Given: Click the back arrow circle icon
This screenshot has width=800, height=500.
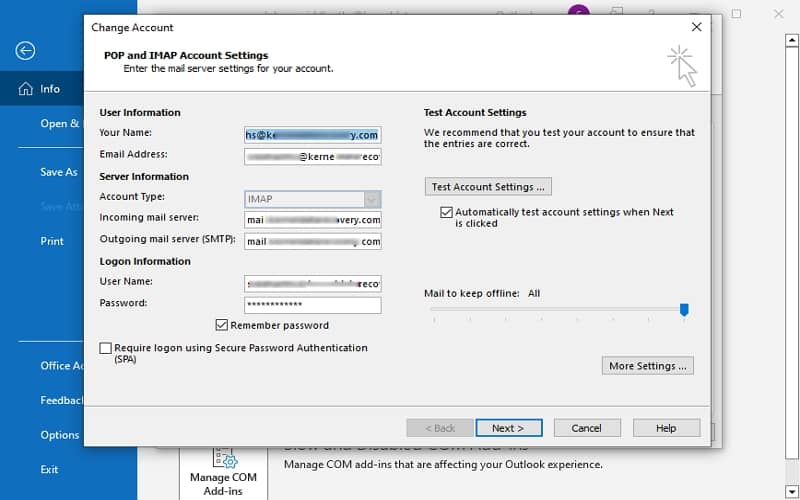Looking at the screenshot, I should (x=25, y=51).
